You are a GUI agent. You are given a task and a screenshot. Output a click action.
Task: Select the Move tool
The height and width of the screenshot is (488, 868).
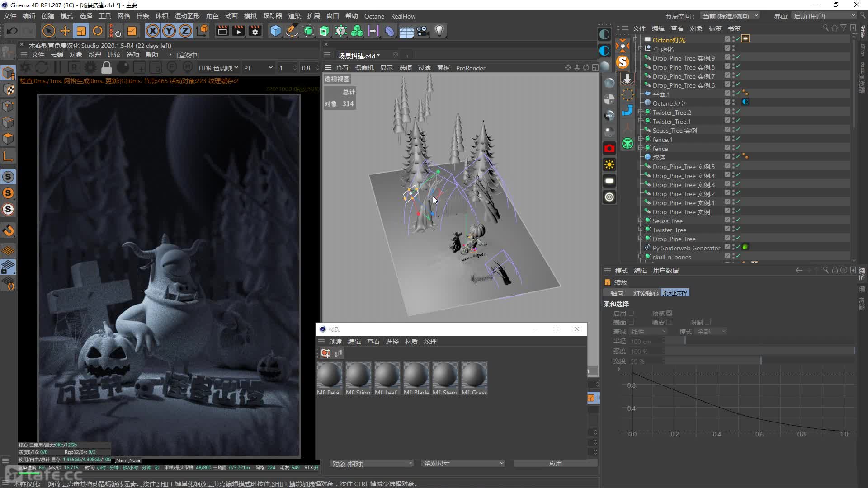(x=65, y=31)
